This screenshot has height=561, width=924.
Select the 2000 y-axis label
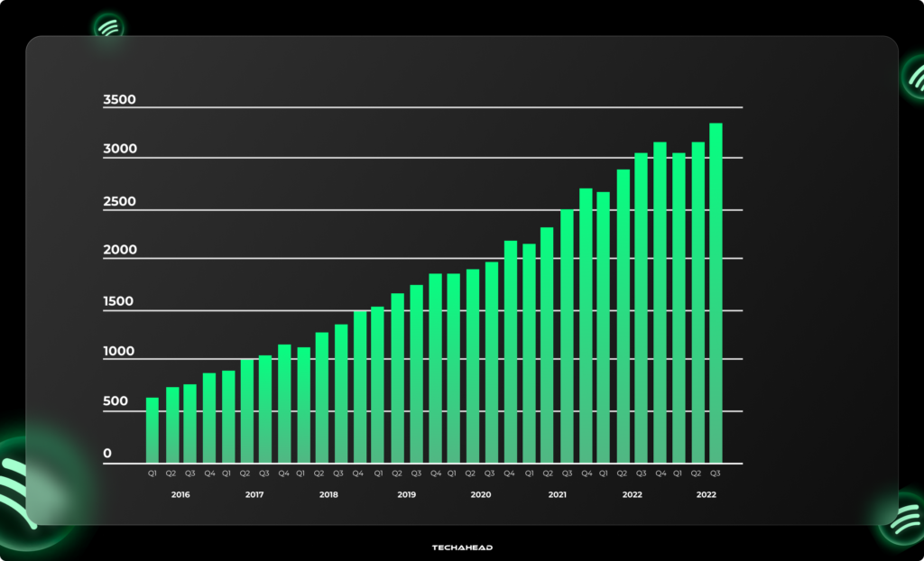[120, 250]
